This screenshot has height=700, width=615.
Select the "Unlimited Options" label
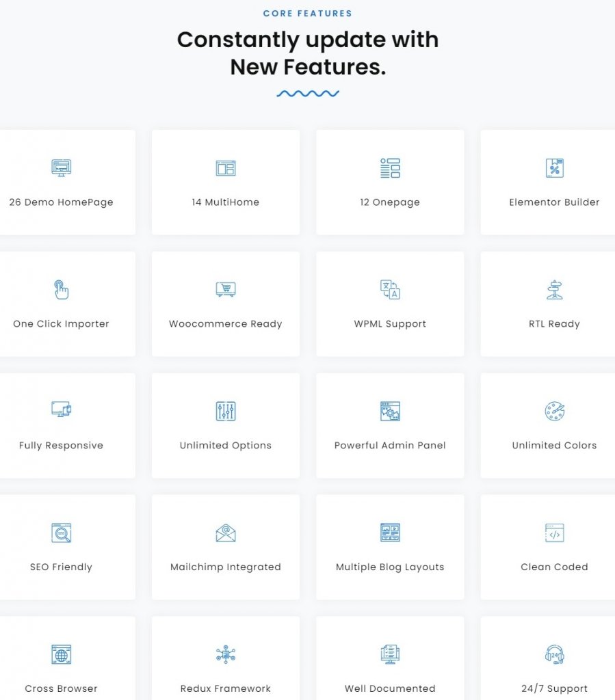(226, 445)
